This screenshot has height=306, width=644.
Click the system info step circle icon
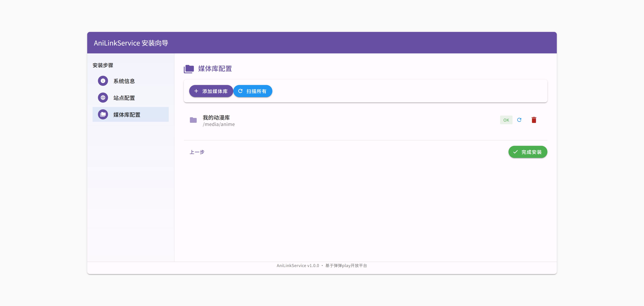click(103, 81)
